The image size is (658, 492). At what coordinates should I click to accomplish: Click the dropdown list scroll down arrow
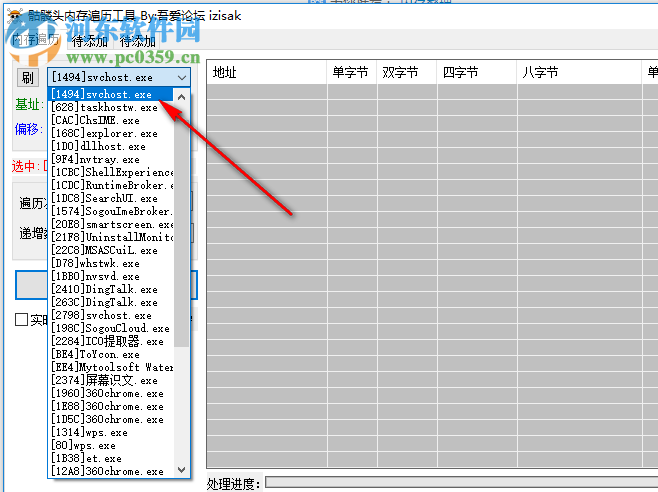181,470
